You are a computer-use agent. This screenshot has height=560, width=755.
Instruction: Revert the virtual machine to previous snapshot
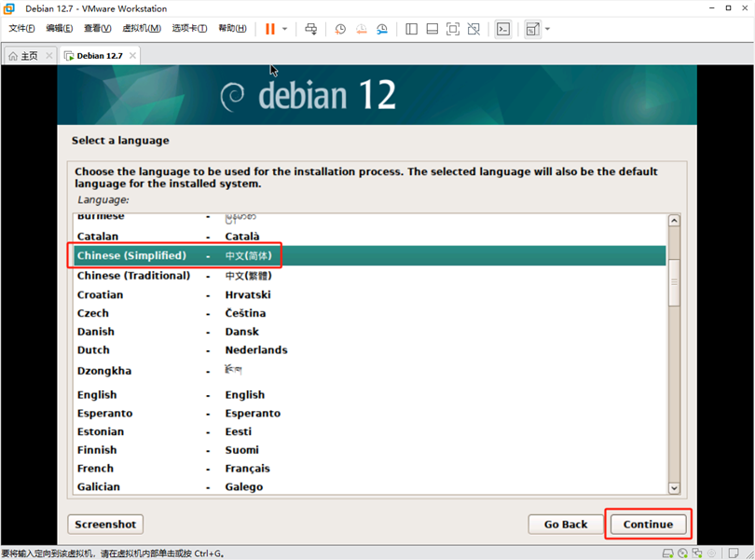[x=361, y=29]
